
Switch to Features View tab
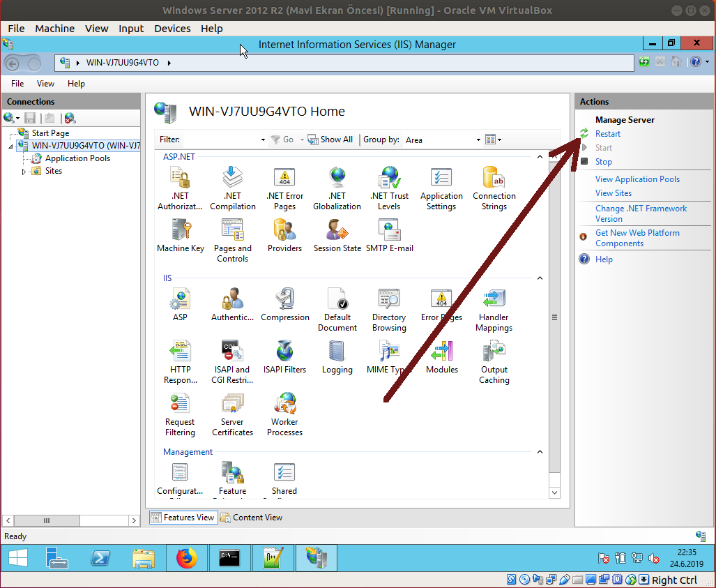[183, 517]
